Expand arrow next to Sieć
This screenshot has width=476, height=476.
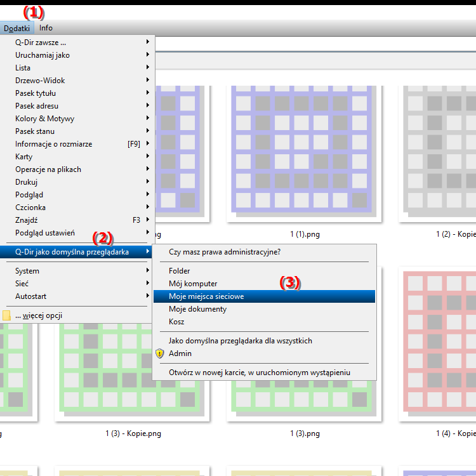point(147,282)
